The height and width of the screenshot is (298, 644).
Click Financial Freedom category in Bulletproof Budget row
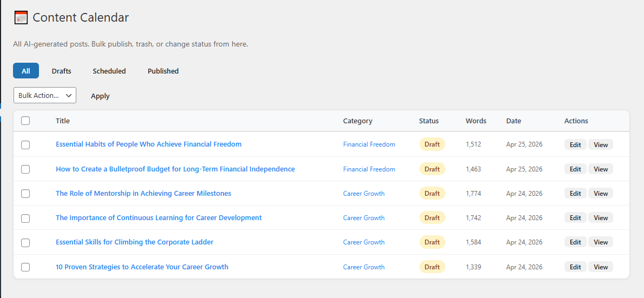369,169
